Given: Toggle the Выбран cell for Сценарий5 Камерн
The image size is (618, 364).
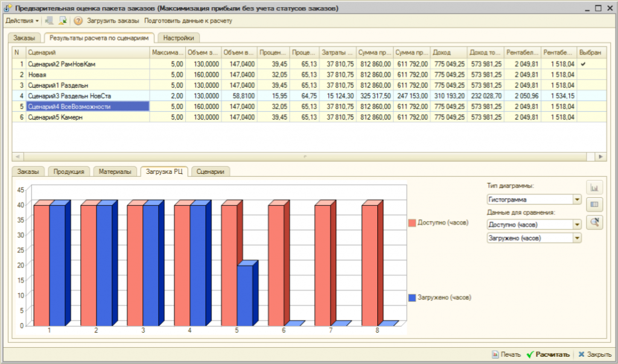Looking at the screenshot, I should coord(591,117).
